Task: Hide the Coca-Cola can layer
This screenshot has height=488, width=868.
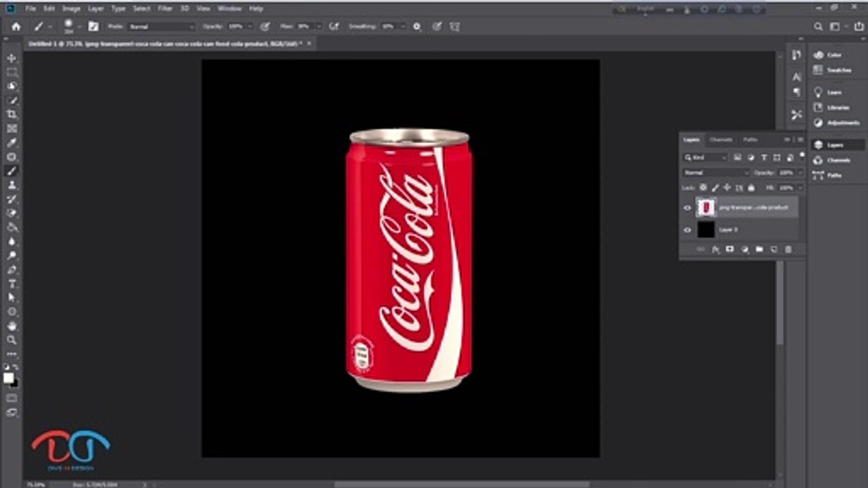Action: click(688, 207)
